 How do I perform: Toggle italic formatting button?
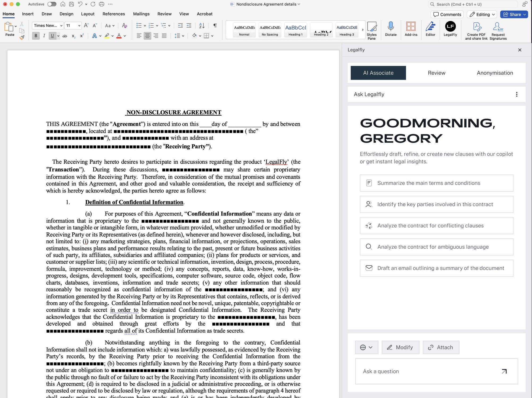[x=44, y=36]
